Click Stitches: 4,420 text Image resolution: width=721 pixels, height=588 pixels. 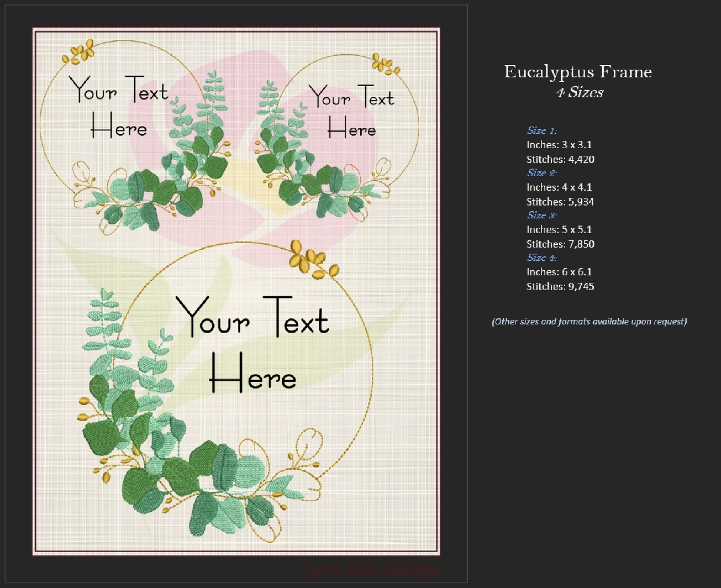(x=560, y=159)
